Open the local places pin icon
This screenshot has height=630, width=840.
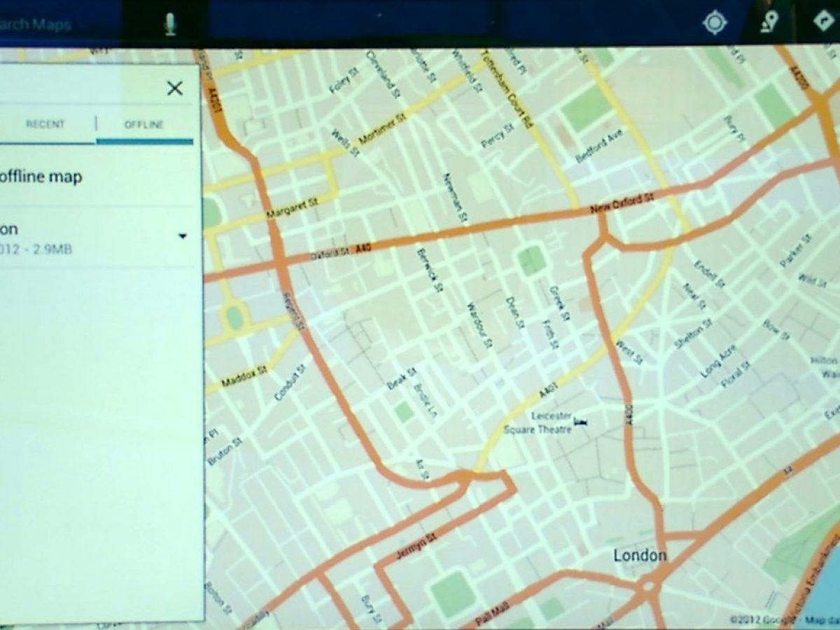[x=770, y=23]
